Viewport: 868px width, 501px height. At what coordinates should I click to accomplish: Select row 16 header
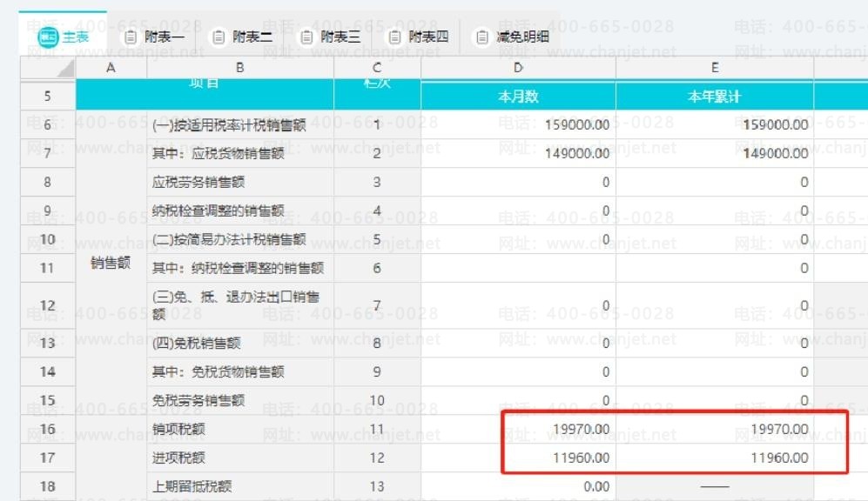tap(48, 429)
